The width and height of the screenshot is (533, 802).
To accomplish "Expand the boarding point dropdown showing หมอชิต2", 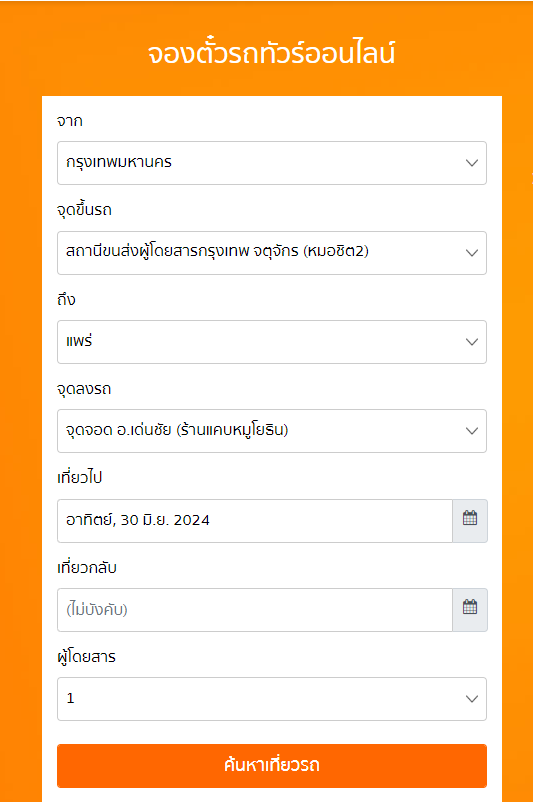I will pos(272,253).
